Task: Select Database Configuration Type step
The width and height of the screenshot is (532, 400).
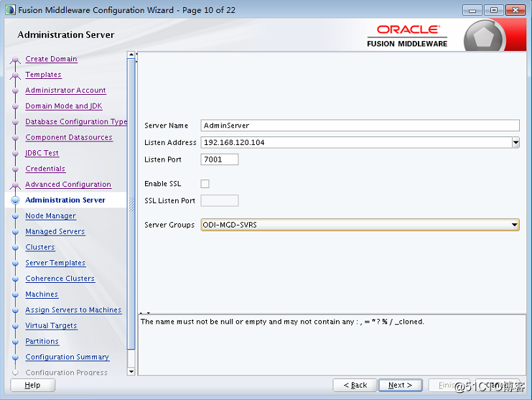Action: coord(76,121)
